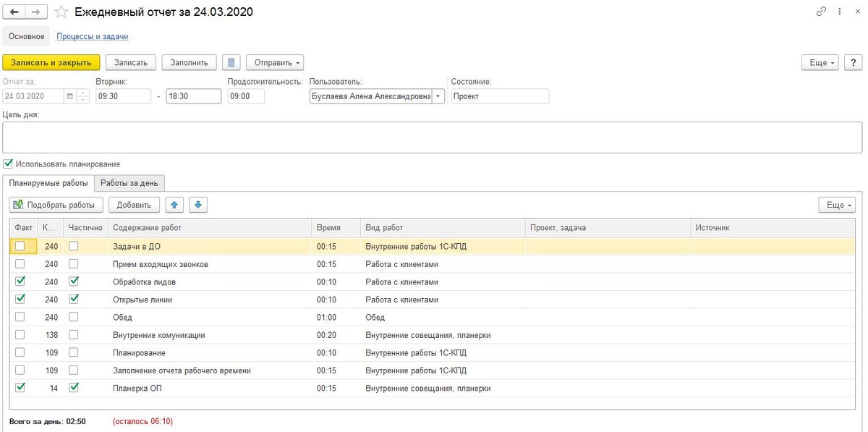Open the table's Еще dropdown
Viewport: 868px width, 432px height.
point(838,206)
